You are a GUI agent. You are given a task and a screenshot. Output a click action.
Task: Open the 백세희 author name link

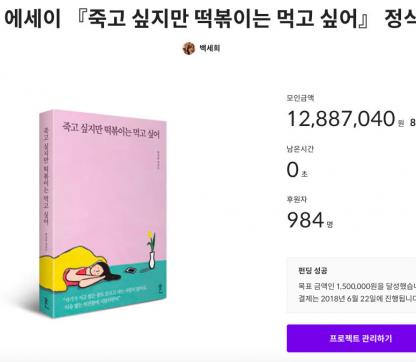coord(210,48)
